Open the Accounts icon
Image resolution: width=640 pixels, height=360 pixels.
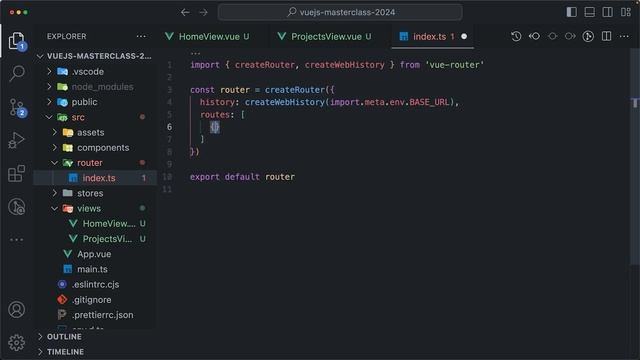tap(16, 310)
